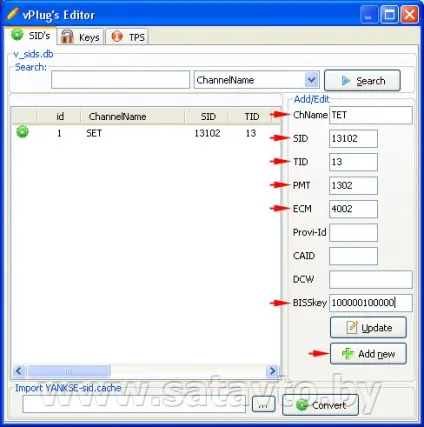Click into the Search text box

pyautogui.click(x=120, y=80)
